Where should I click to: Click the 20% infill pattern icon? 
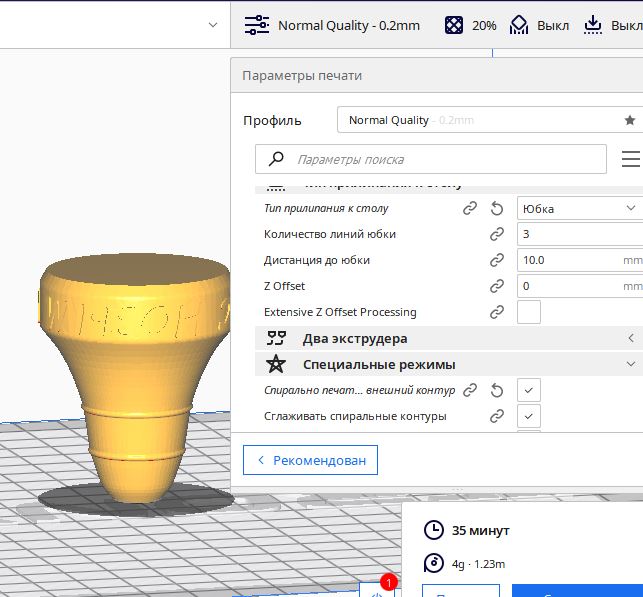(454, 25)
